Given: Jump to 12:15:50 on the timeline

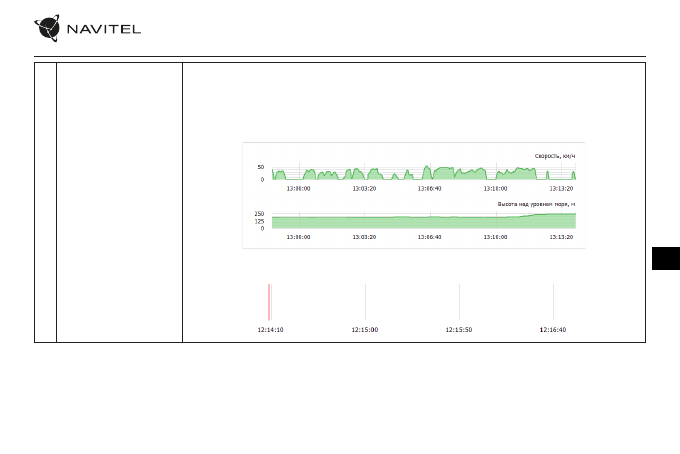Looking at the screenshot, I should click(459, 329).
